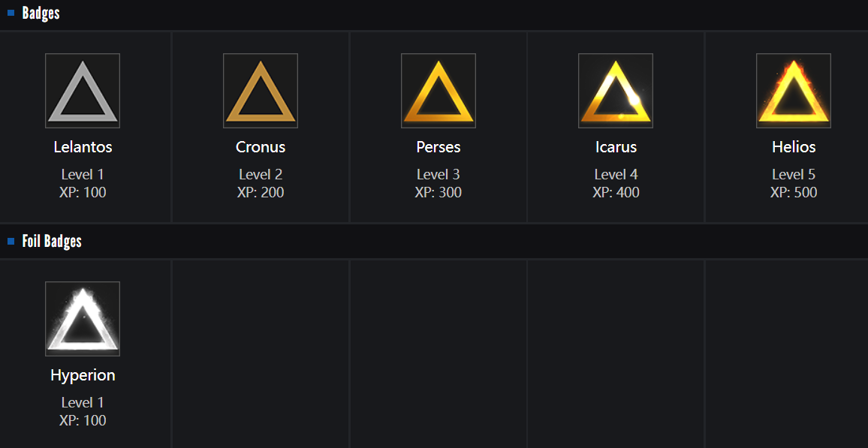
Task: Click the Lelantos badge name
Action: [x=83, y=147]
